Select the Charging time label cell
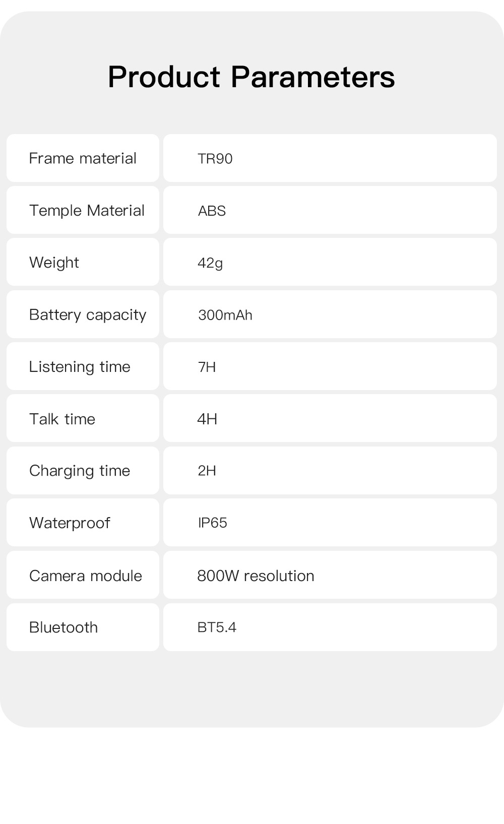 coord(83,470)
